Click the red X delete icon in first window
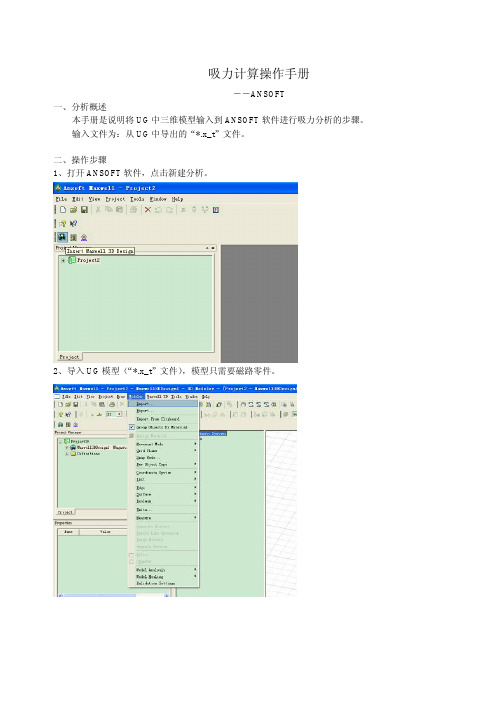This screenshot has height=713, width=504. [148, 210]
